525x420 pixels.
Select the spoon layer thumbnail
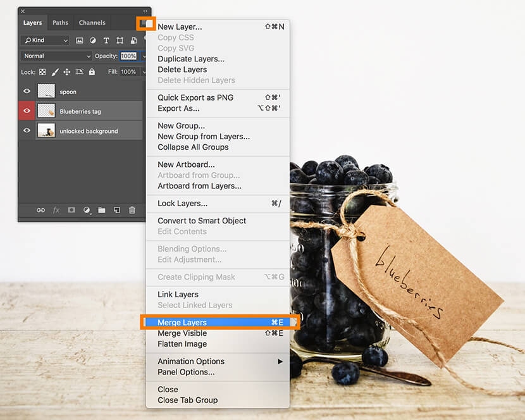tap(46, 92)
